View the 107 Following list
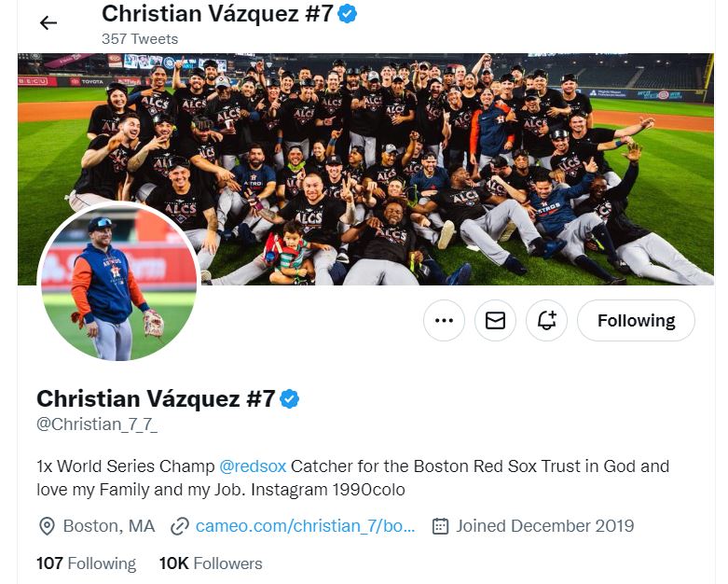Viewport: 728px width, 584px height. 86,563
